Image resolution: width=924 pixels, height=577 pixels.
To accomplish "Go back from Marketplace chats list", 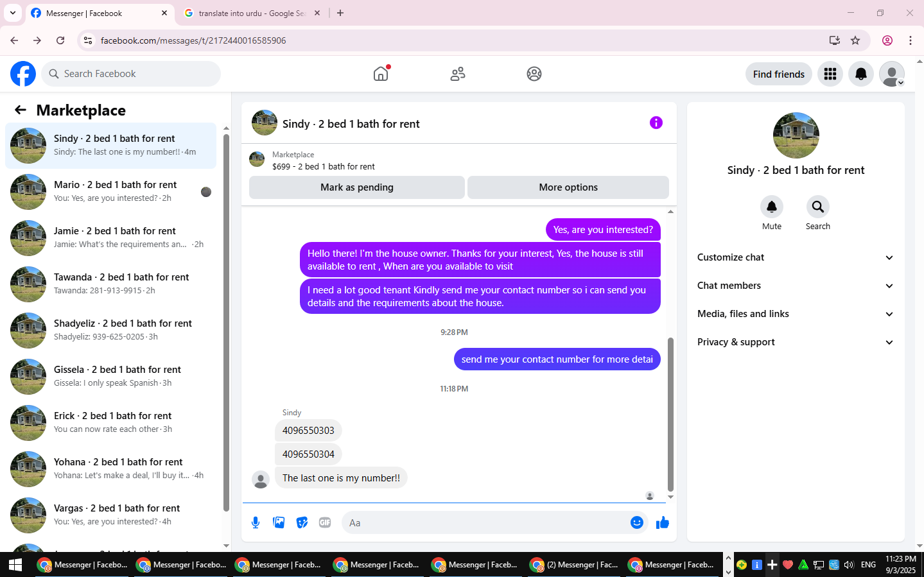I will pyautogui.click(x=21, y=110).
